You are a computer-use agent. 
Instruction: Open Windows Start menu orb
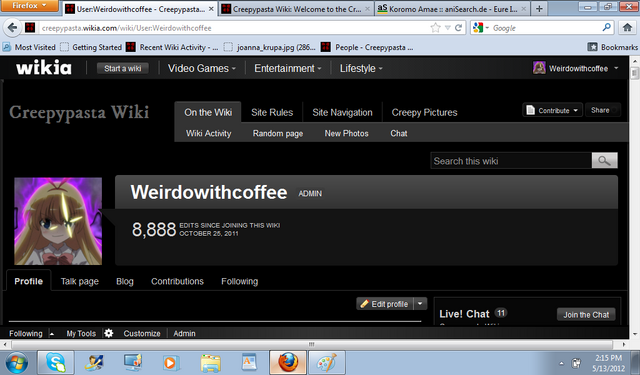(x=16, y=362)
